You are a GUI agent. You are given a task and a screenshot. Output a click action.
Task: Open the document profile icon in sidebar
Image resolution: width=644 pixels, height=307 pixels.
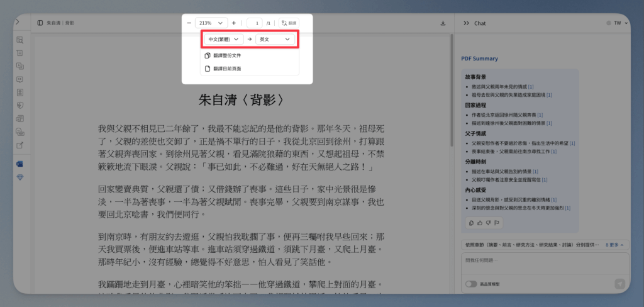19,92
